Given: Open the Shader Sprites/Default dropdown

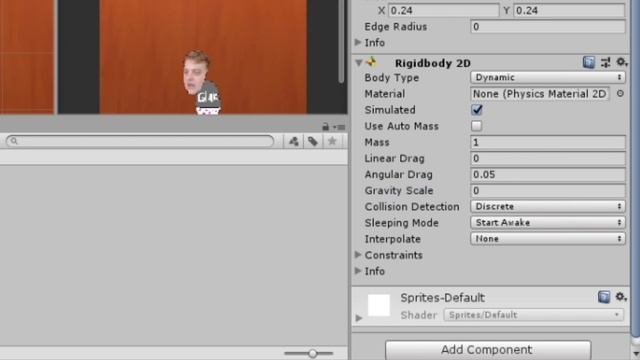Looking at the screenshot, I should (533, 315).
